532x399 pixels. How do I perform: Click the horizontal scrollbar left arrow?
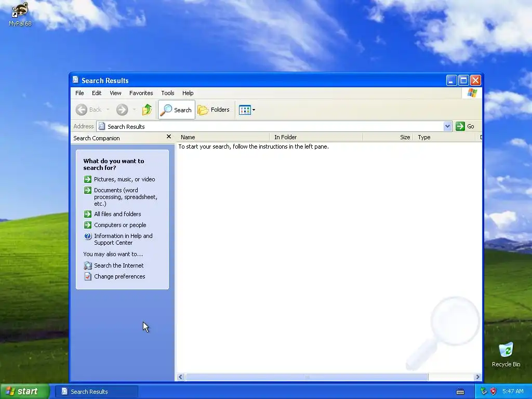[180, 377]
